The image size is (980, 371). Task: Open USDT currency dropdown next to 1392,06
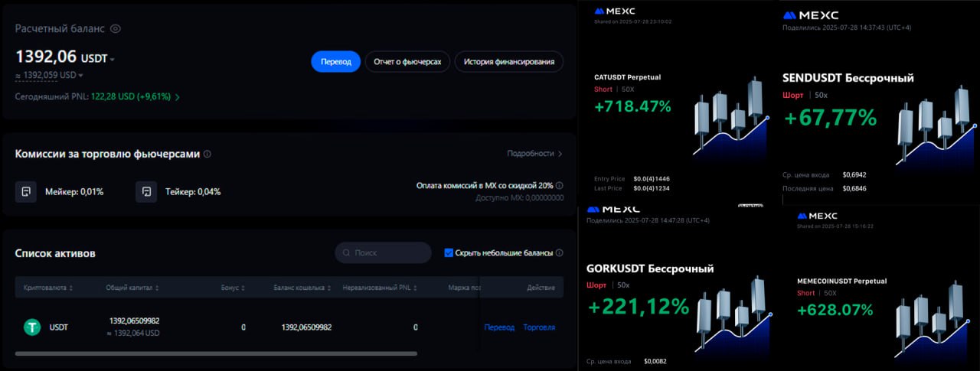113,59
